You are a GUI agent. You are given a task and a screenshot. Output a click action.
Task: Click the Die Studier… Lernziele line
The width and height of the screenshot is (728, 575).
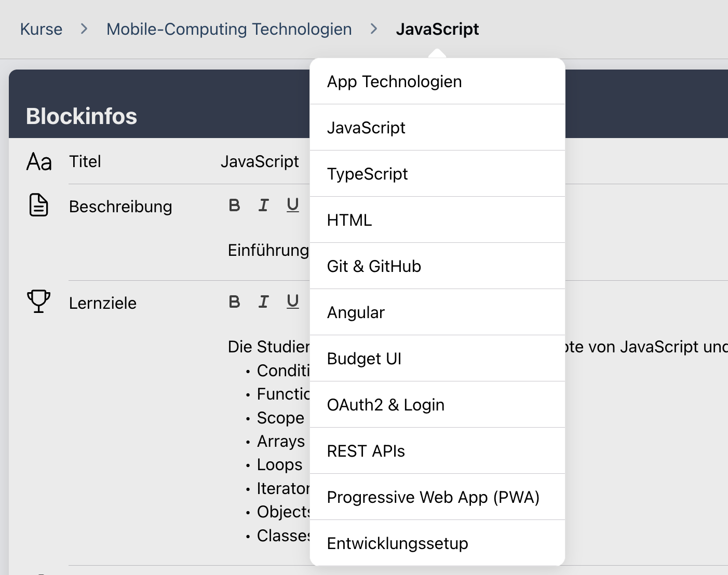pos(268,347)
